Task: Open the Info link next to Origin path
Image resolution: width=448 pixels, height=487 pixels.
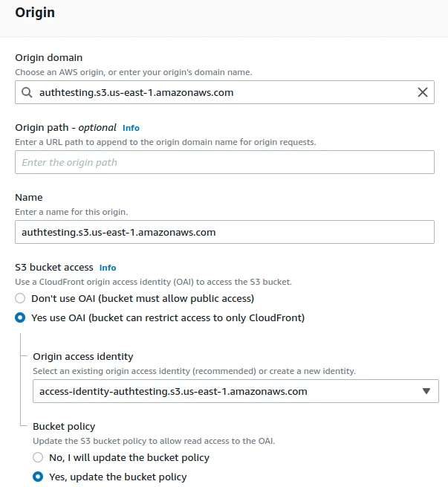Action: click(131, 128)
